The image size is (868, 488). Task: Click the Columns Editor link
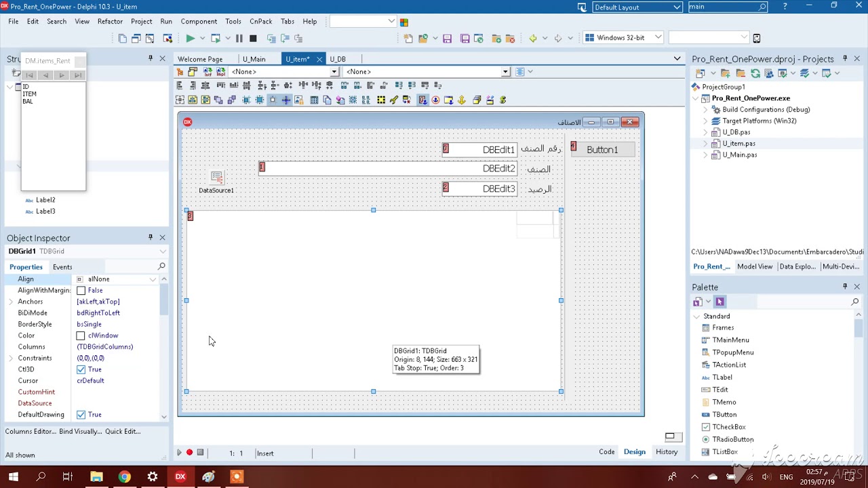coord(30,431)
